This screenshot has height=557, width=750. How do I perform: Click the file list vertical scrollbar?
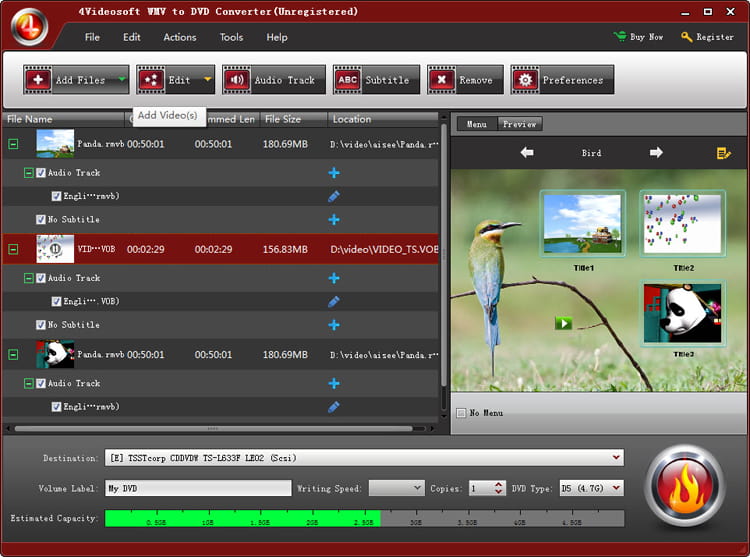pos(444,255)
